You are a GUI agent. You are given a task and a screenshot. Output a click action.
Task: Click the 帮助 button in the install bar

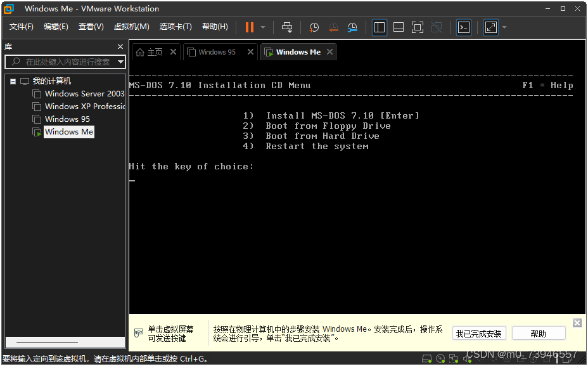pos(539,334)
